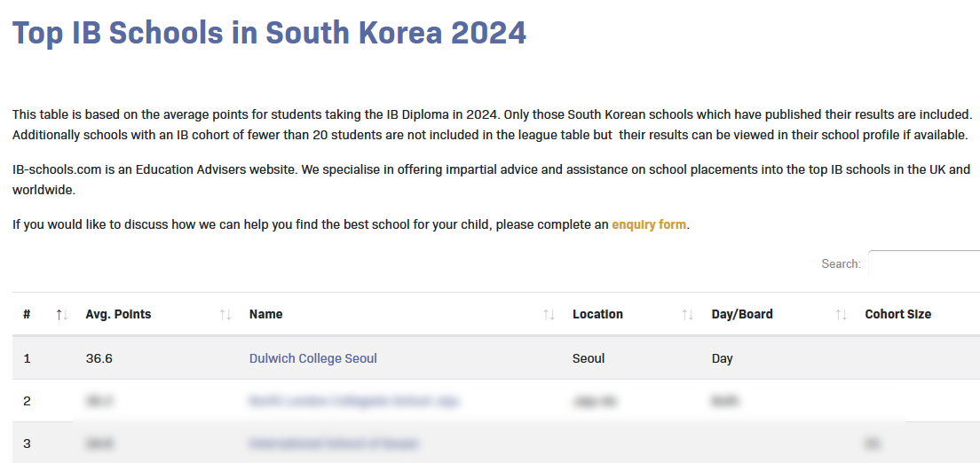Image resolution: width=980 pixels, height=463 pixels.
Task: Click the '#' rank column header text
Action: 27,314
